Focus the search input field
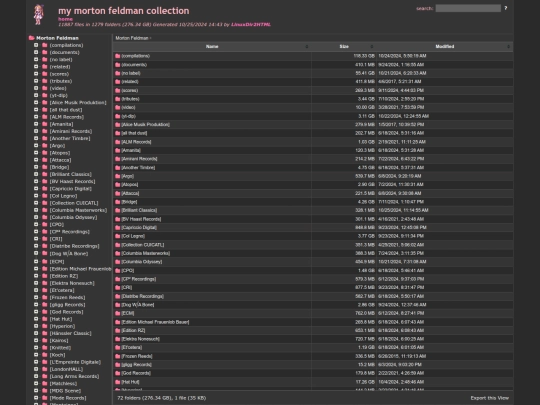 click(468, 8)
